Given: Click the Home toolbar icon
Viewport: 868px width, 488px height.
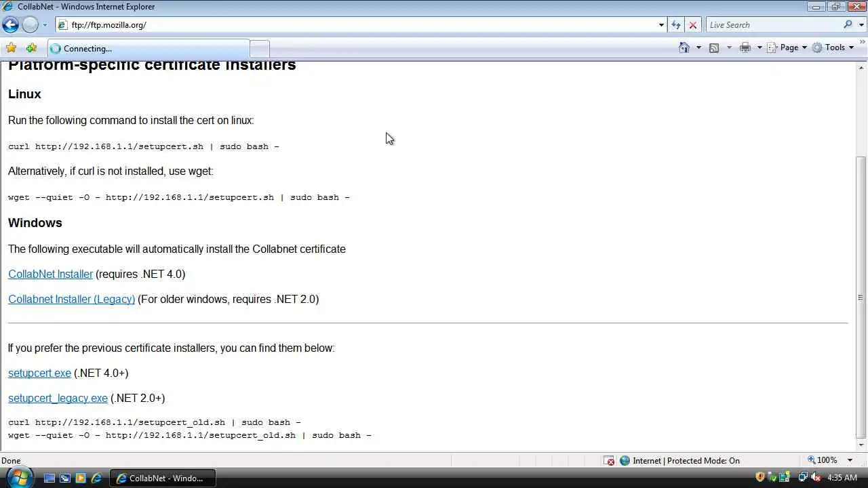Looking at the screenshot, I should point(684,47).
